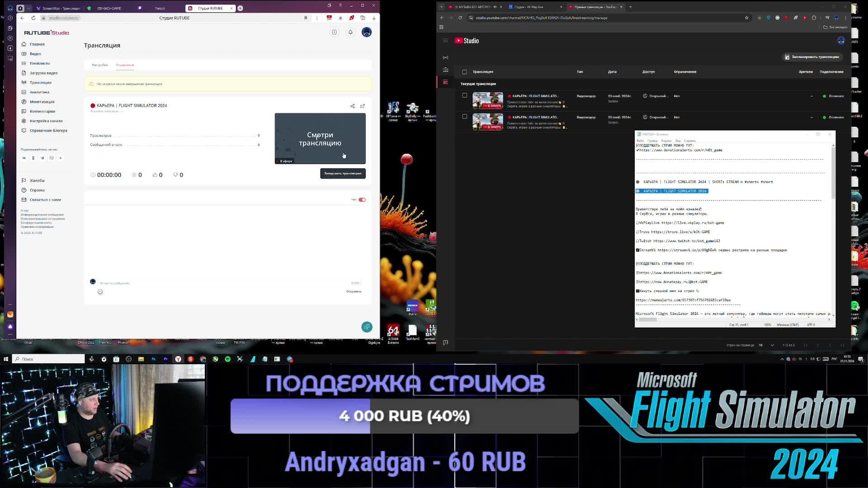Open the YouTube Studio hamburger menu

click(x=445, y=41)
